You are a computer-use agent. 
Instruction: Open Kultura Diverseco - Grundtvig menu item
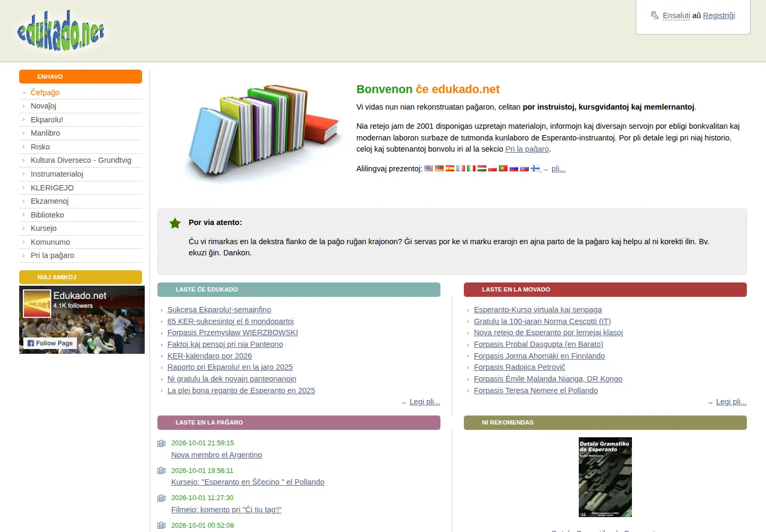coord(81,160)
